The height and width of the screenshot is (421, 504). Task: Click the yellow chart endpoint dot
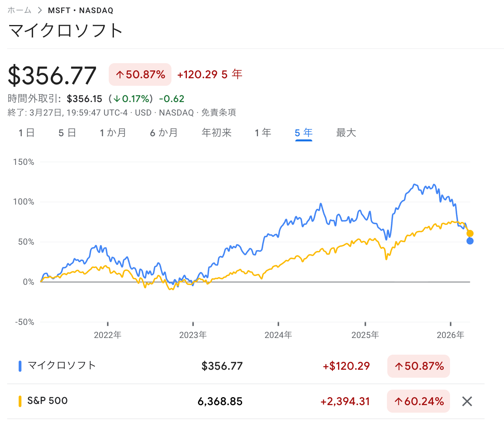point(469,233)
